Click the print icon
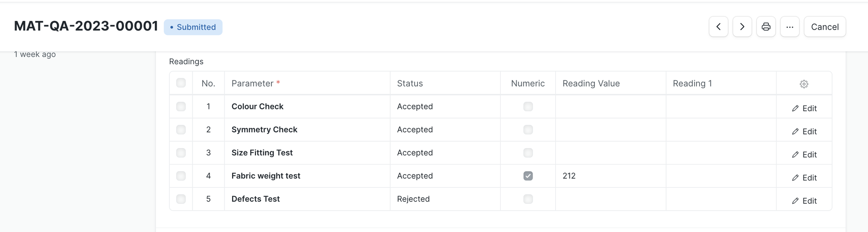The image size is (868, 232). (x=766, y=27)
